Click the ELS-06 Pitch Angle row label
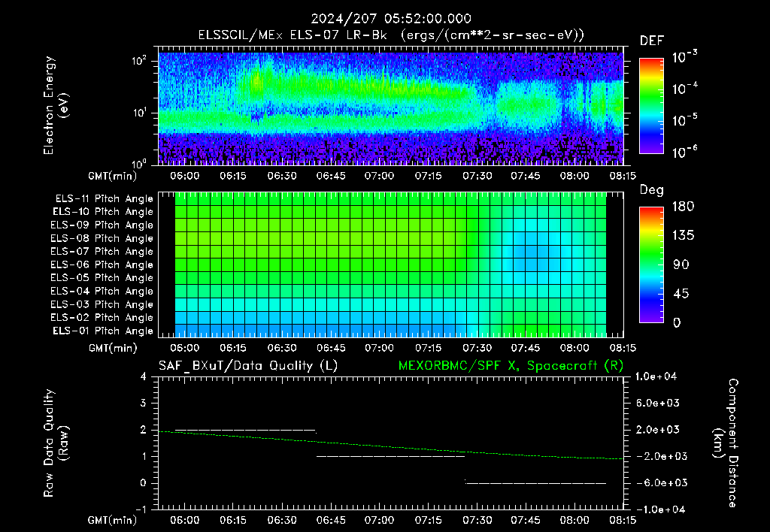This screenshot has height=532, width=770. tap(102, 264)
